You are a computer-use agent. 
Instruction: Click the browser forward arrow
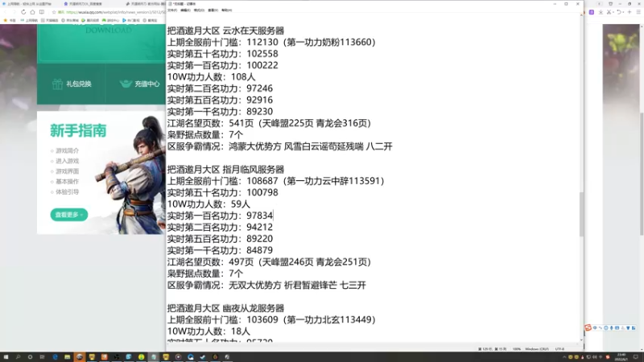coord(14,12)
